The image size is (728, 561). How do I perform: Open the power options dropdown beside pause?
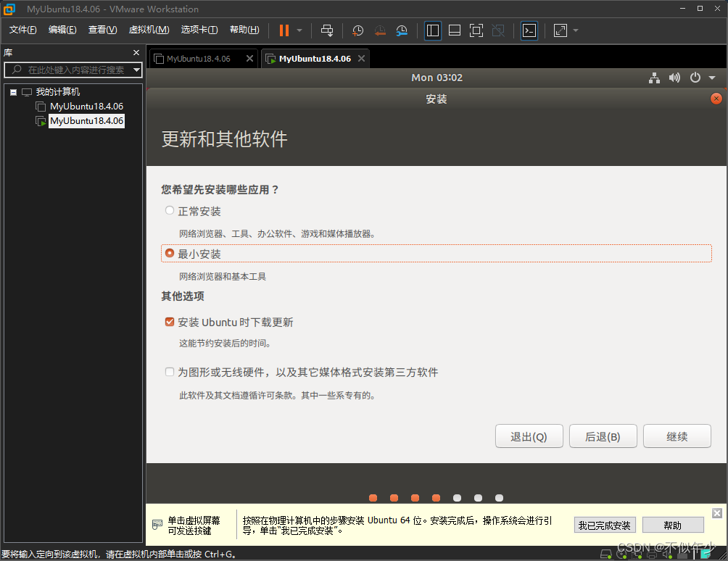point(299,30)
